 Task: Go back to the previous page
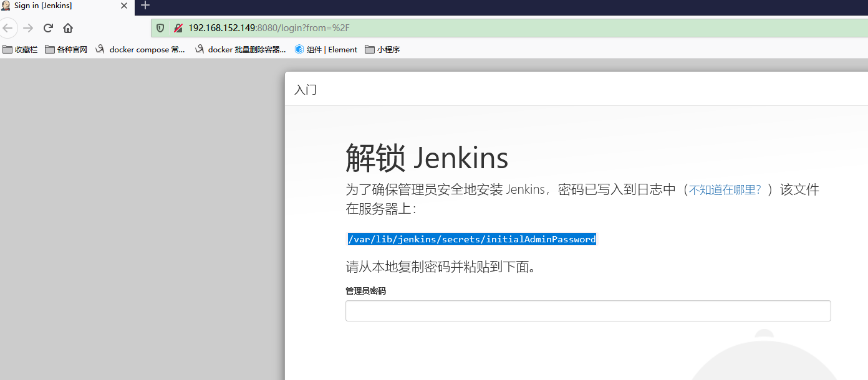point(7,28)
